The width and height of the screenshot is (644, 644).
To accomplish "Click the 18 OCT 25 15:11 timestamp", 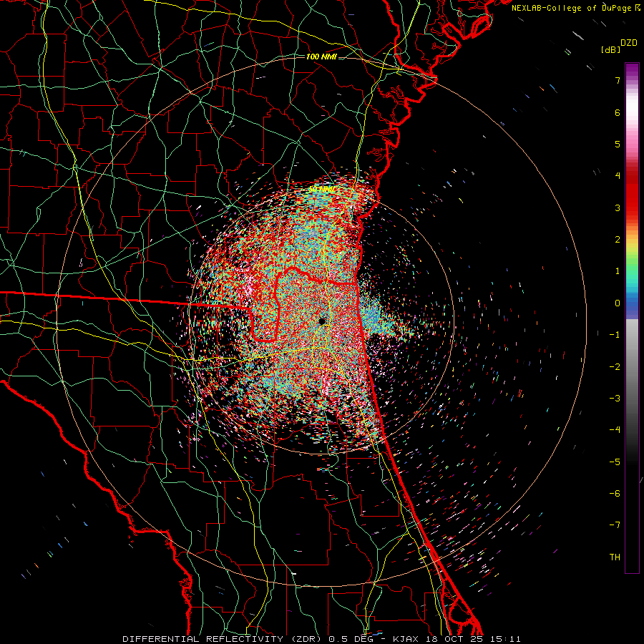I will (x=472, y=639).
